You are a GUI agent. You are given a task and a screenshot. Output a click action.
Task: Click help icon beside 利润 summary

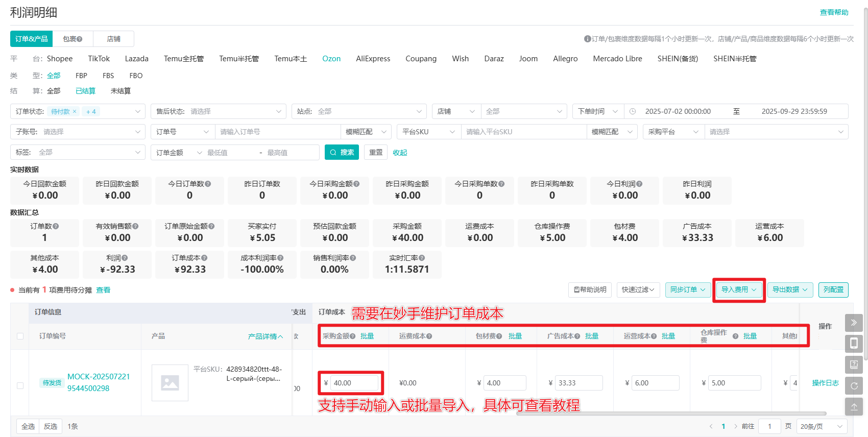pos(125,258)
